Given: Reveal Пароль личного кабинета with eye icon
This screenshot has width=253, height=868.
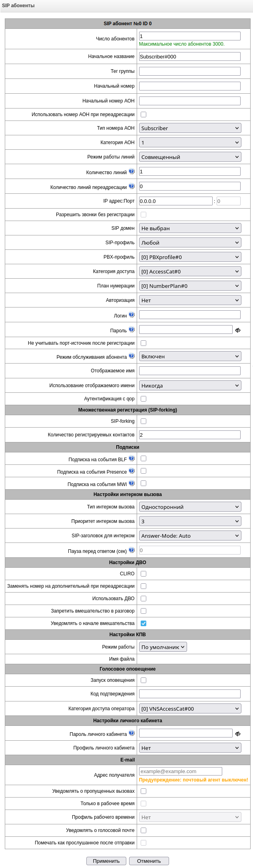Looking at the screenshot, I should pos(238,734).
